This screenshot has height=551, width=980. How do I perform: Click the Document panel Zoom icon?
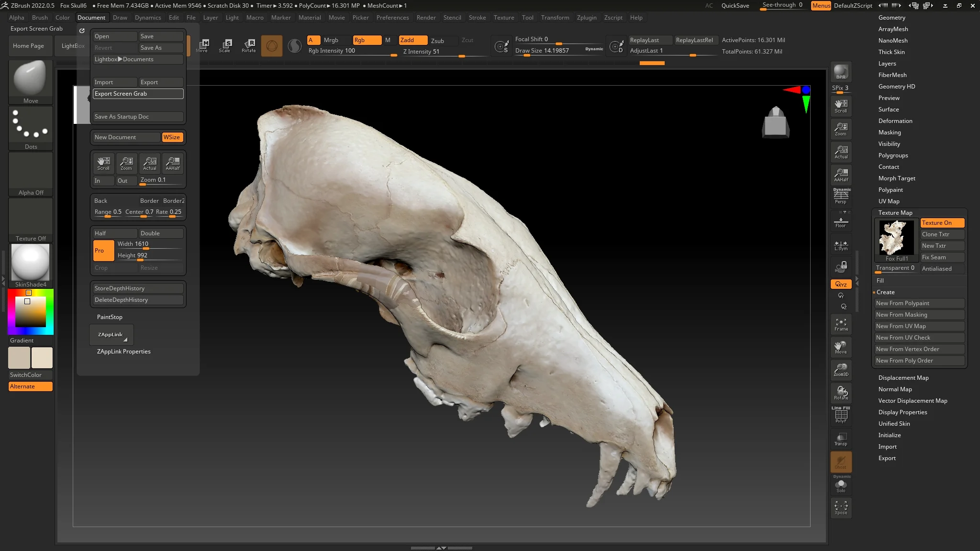click(126, 163)
